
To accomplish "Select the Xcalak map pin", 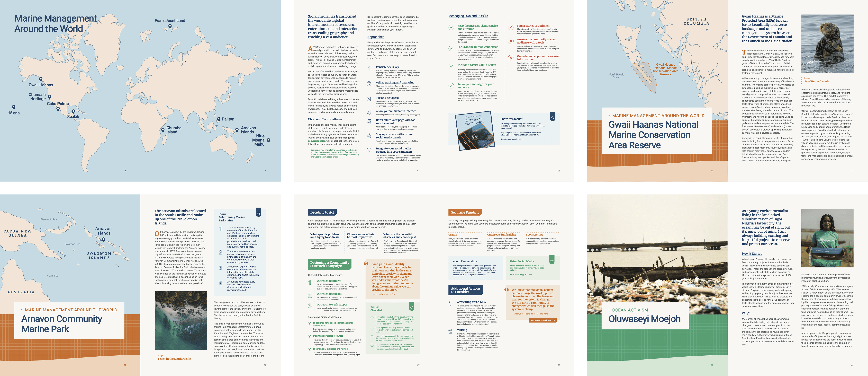I will click(73, 111).
